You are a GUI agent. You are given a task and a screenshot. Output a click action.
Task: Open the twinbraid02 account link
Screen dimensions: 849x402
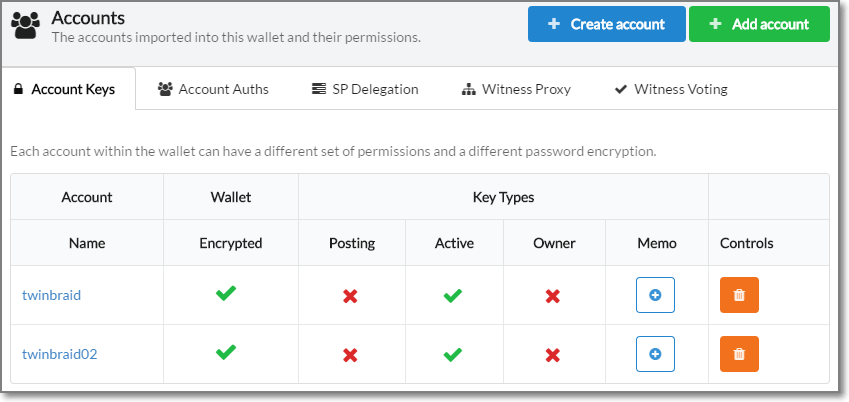(x=59, y=354)
